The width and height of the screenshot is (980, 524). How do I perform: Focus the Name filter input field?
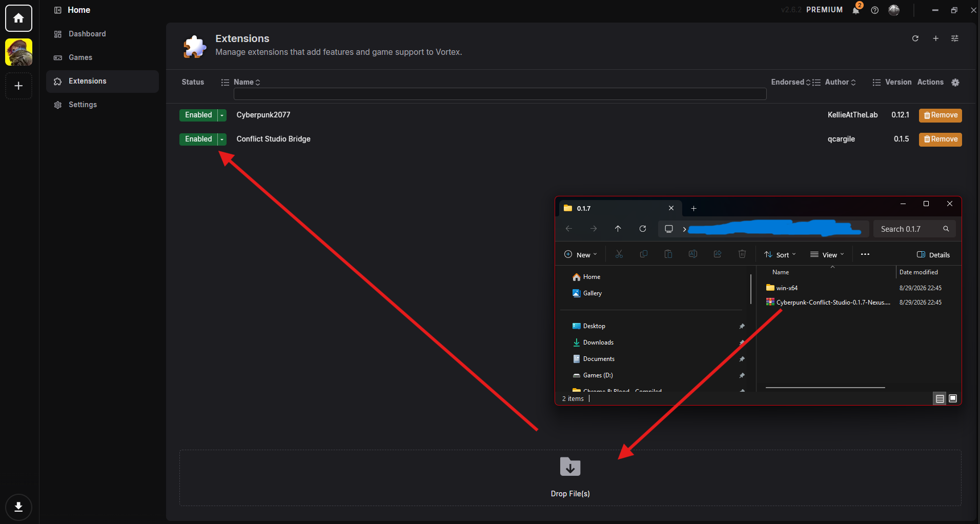[x=500, y=94]
